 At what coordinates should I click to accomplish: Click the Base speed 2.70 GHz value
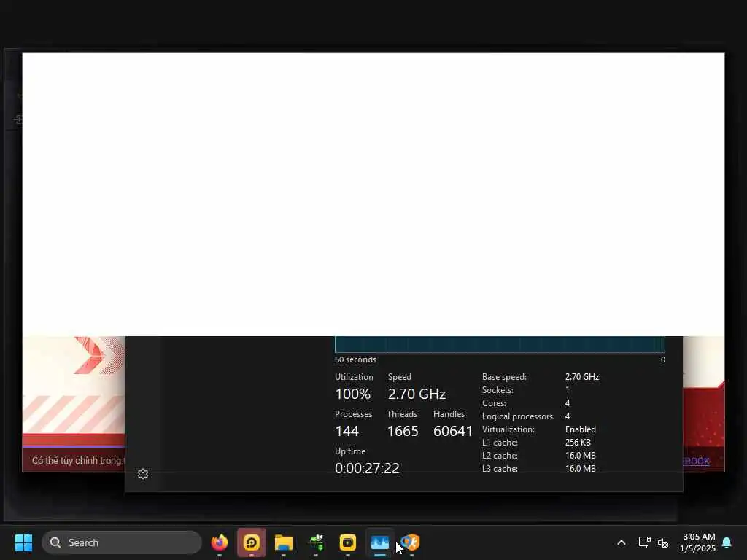[582, 377]
